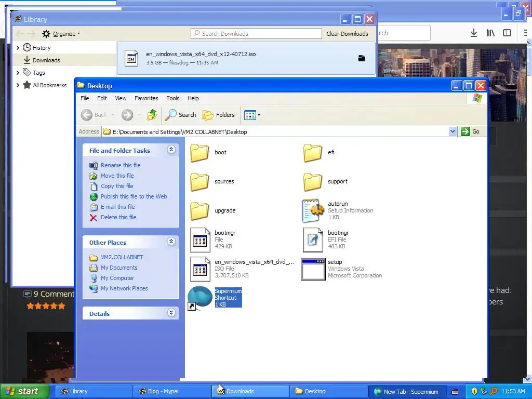532x399 pixels.
Task: Open the Organize dropdown in Library
Action: click(x=61, y=34)
